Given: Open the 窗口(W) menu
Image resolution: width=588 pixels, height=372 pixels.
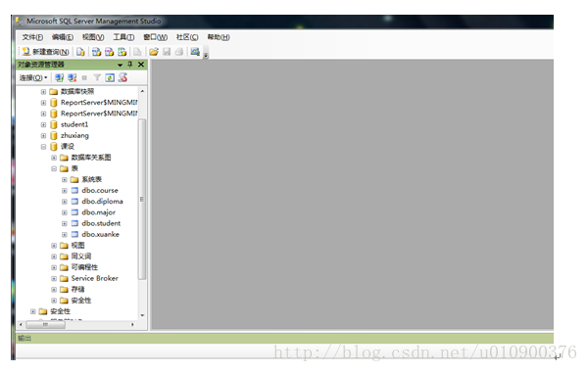Looking at the screenshot, I should (x=155, y=37).
